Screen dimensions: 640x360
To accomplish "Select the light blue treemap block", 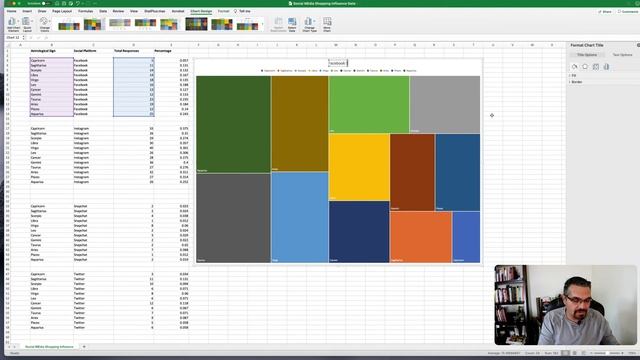I will tap(300, 217).
